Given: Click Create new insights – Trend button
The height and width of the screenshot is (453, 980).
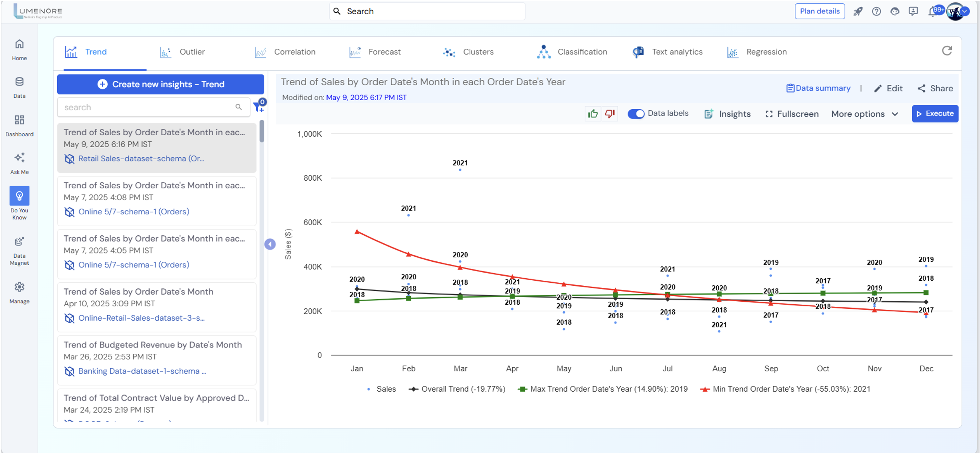Looking at the screenshot, I should click(x=161, y=84).
